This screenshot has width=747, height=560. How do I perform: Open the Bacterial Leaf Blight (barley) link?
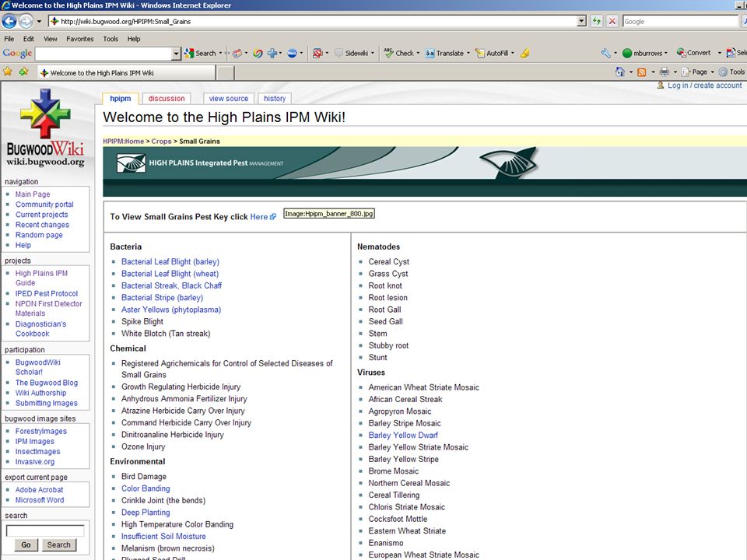(170, 261)
